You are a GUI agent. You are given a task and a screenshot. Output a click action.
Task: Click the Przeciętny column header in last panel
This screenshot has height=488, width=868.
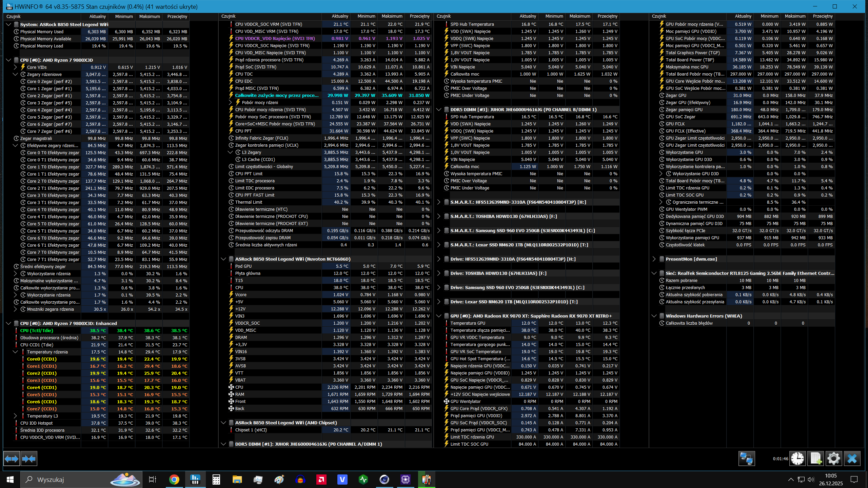click(x=823, y=16)
